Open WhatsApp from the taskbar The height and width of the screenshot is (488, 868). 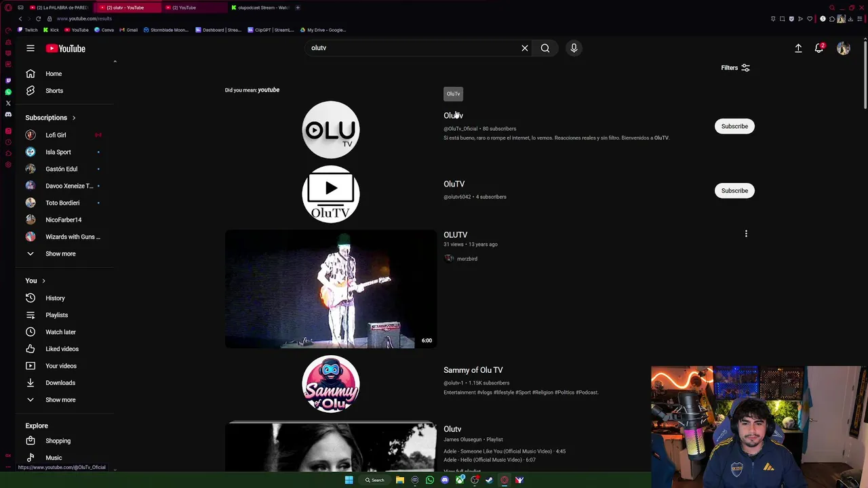tap(430, 480)
